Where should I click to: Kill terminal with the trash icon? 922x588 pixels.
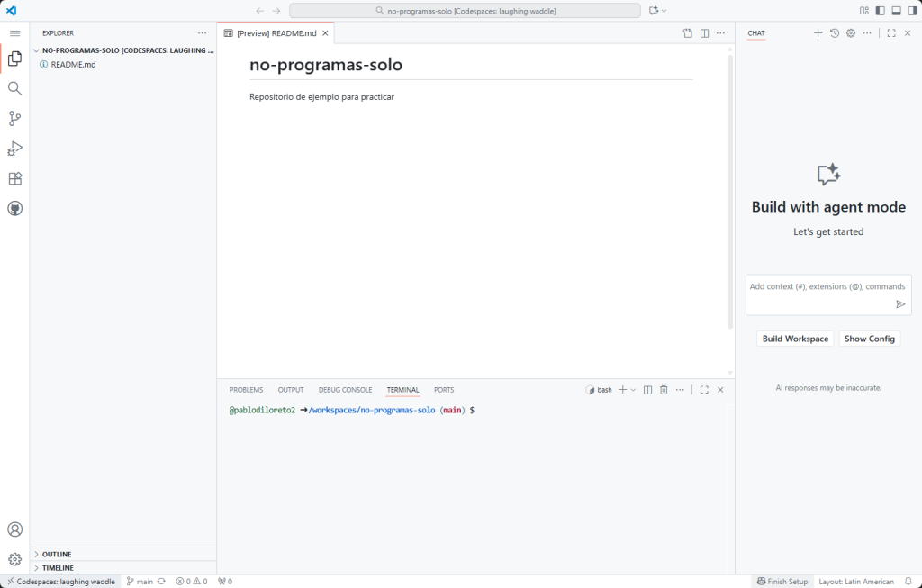point(664,390)
